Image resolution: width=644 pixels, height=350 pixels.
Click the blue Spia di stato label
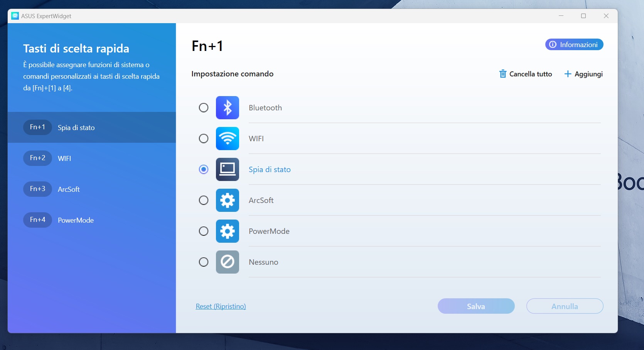270,169
